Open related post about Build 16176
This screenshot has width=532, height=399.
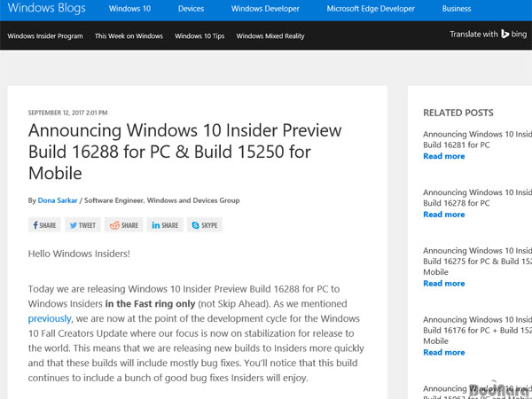click(477, 330)
